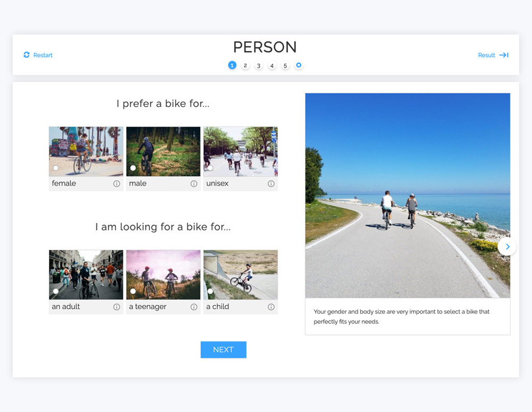Image resolution: width=532 pixels, height=412 pixels.
Task: Click the PERSON heading
Action: tap(265, 47)
